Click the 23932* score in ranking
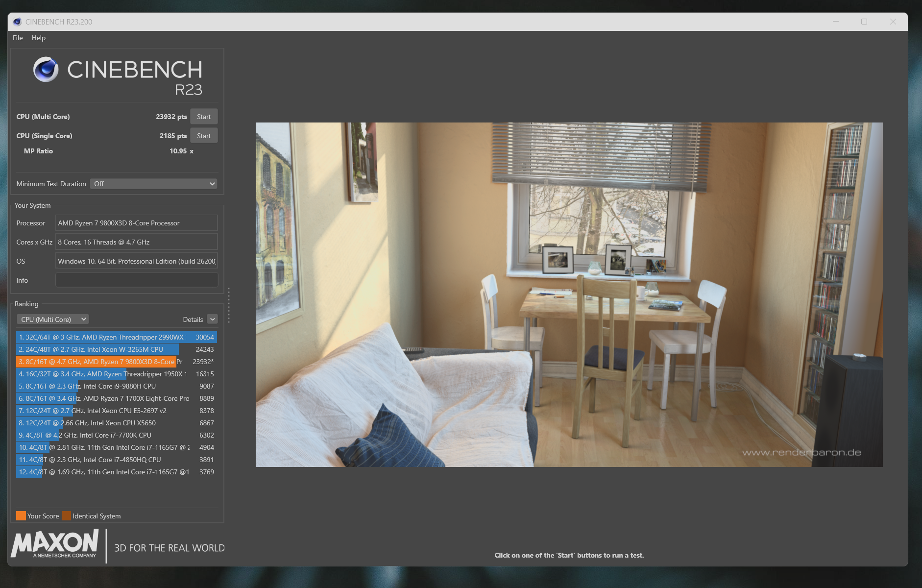Viewport: 922px width, 588px height. tap(203, 362)
